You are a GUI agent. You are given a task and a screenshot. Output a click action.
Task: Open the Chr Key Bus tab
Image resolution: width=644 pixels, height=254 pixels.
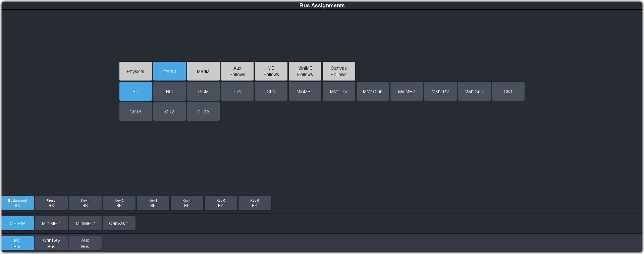[x=51, y=243]
